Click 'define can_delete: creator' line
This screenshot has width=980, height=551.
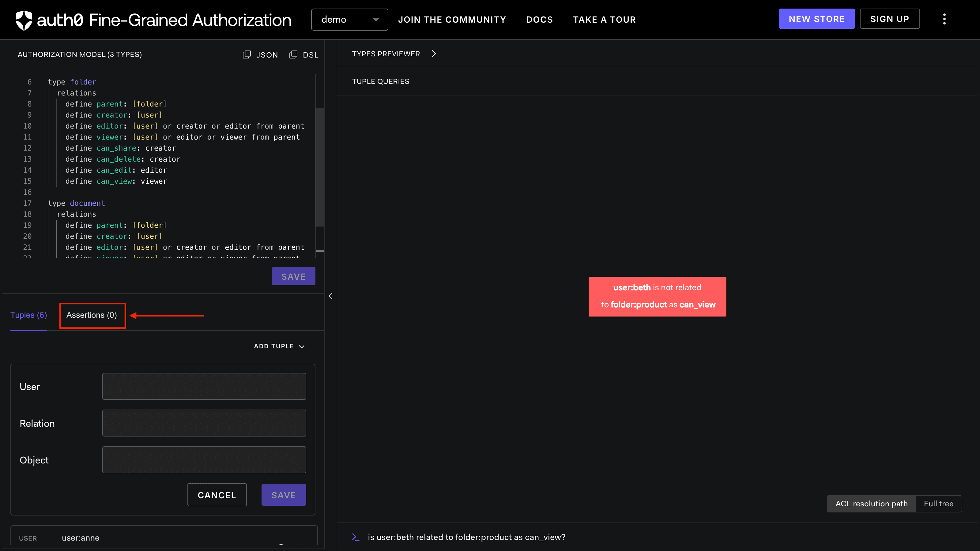coord(123,159)
